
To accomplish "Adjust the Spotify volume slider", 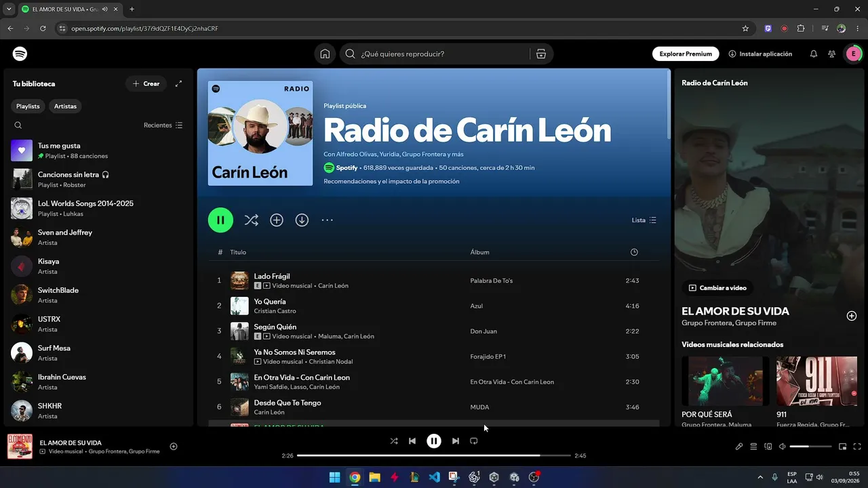I will coord(810,447).
